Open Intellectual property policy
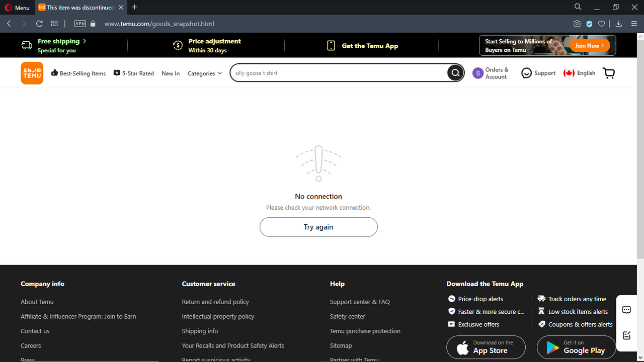644x362 pixels. pyautogui.click(x=218, y=316)
